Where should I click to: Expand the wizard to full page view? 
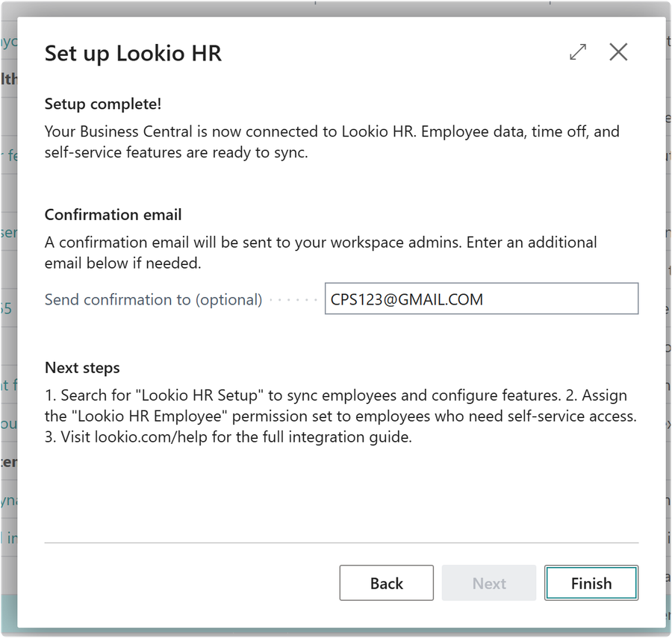576,52
